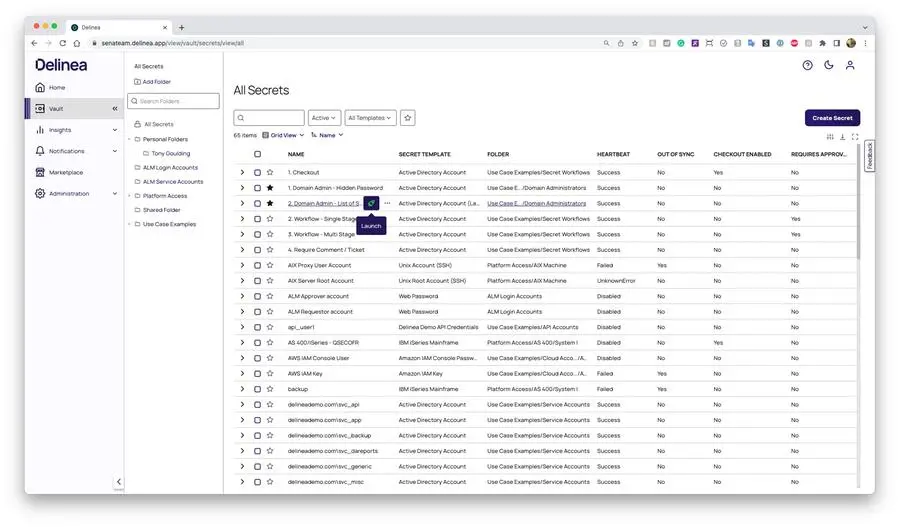
Task: Switch to dark mode with moon icon
Action: [x=828, y=65]
